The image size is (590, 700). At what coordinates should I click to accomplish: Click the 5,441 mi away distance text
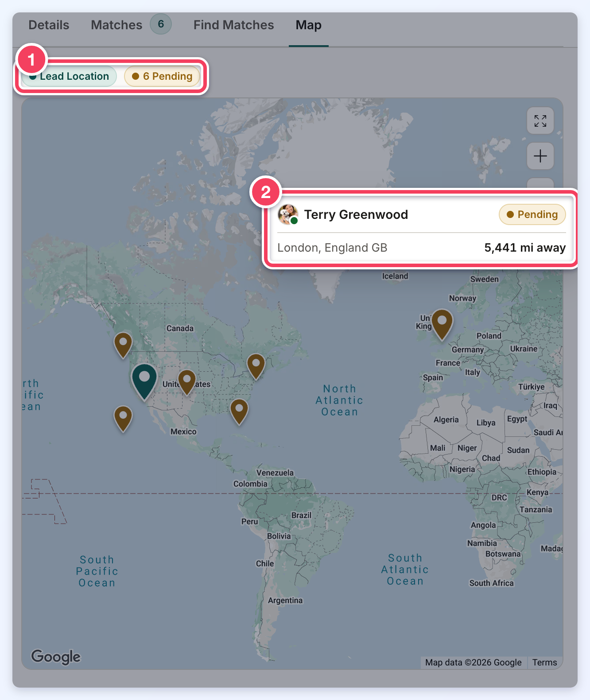click(x=525, y=248)
